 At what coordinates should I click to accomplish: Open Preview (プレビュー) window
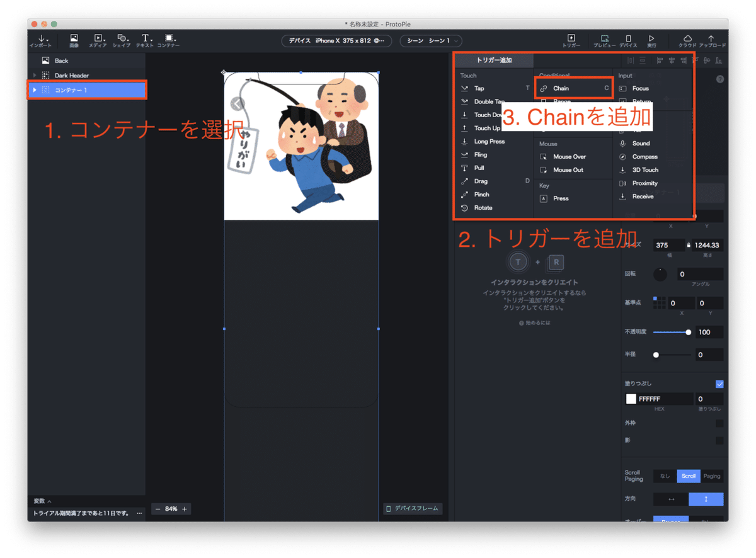coord(604,41)
